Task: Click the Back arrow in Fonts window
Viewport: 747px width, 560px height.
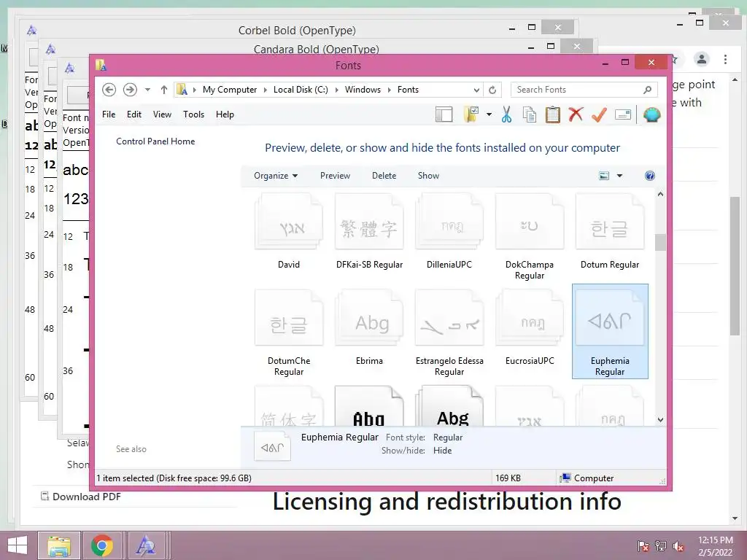Action: pyautogui.click(x=109, y=90)
